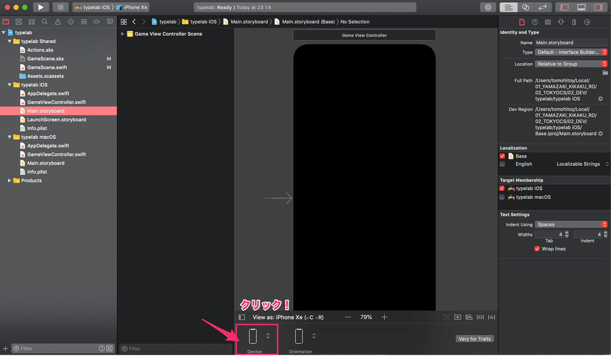Expand Game View Controller Scene
This screenshot has height=364, width=611.
coord(122,34)
